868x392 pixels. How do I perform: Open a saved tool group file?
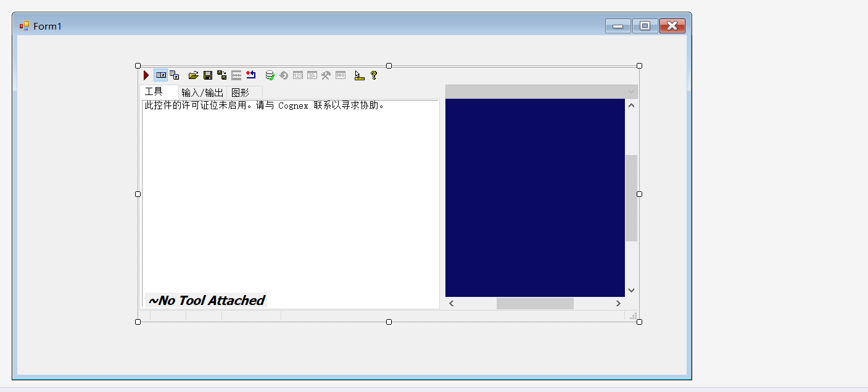[194, 75]
